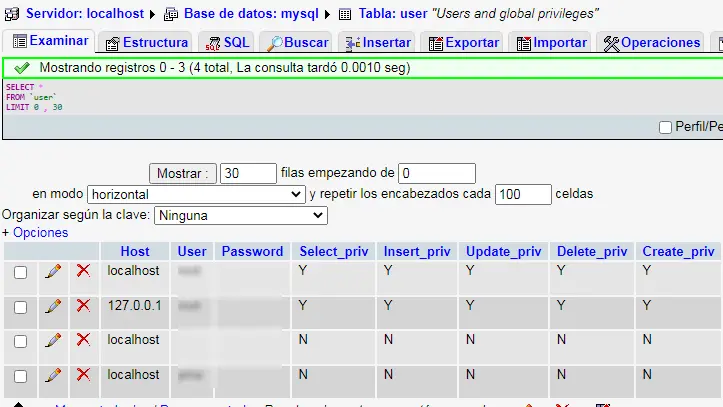Image resolution: width=723 pixels, height=407 pixels.
Task: Edit the first localhost row with pencil icon
Action: pos(53,271)
